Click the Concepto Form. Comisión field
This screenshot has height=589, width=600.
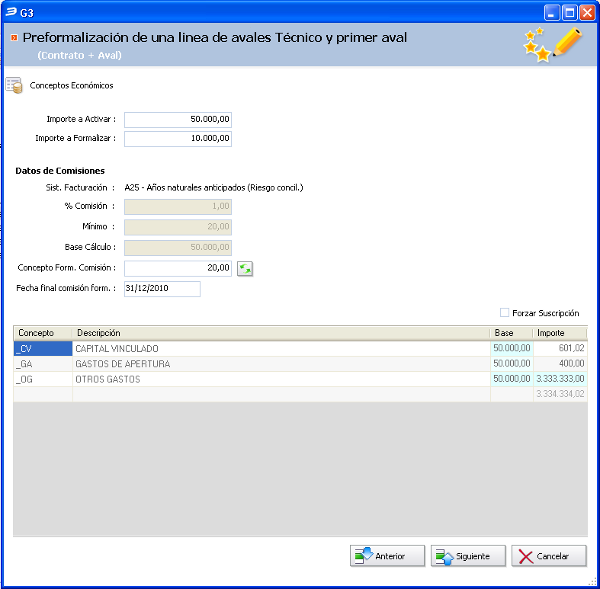[x=178, y=268]
